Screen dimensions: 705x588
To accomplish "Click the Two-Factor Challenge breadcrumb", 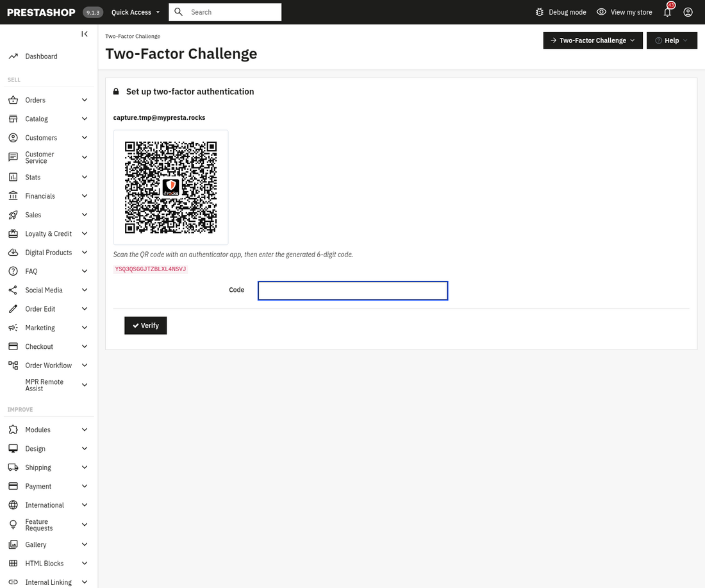I will click(133, 36).
